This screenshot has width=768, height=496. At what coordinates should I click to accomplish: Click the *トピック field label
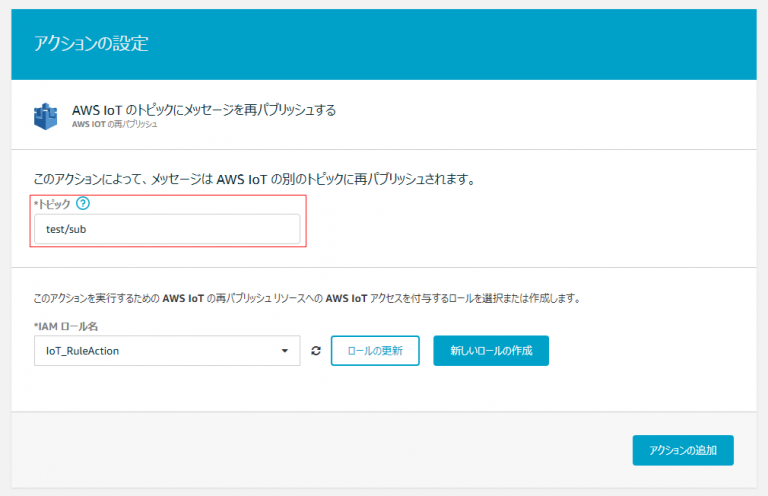click(x=52, y=204)
